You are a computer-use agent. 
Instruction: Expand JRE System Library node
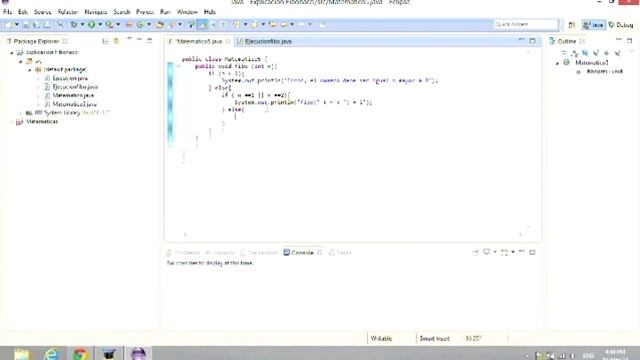(21, 113)
